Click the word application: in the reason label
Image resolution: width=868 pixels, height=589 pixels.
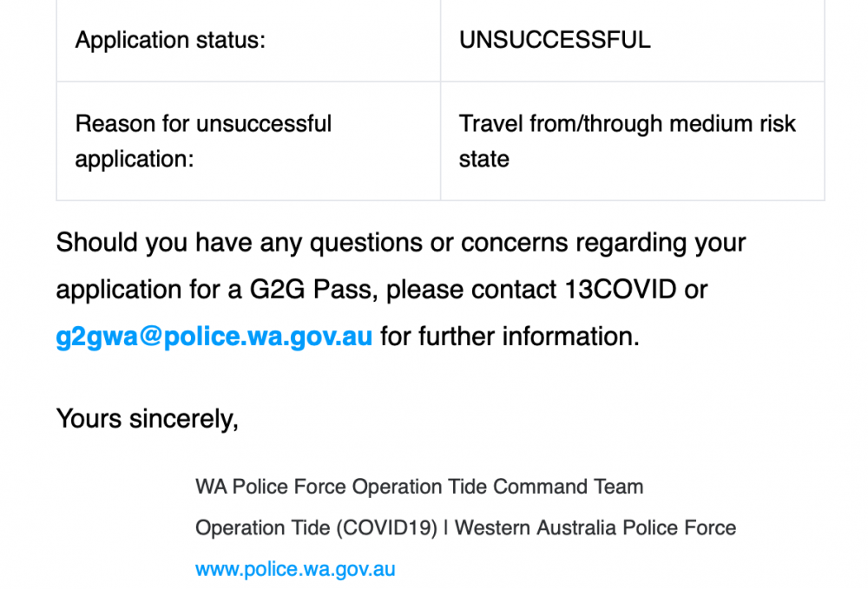(x=135, y=160)
